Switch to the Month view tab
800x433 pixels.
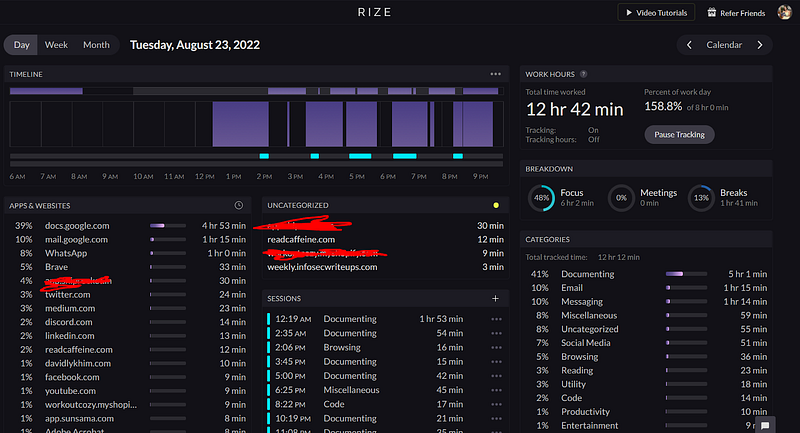point(96,45)
